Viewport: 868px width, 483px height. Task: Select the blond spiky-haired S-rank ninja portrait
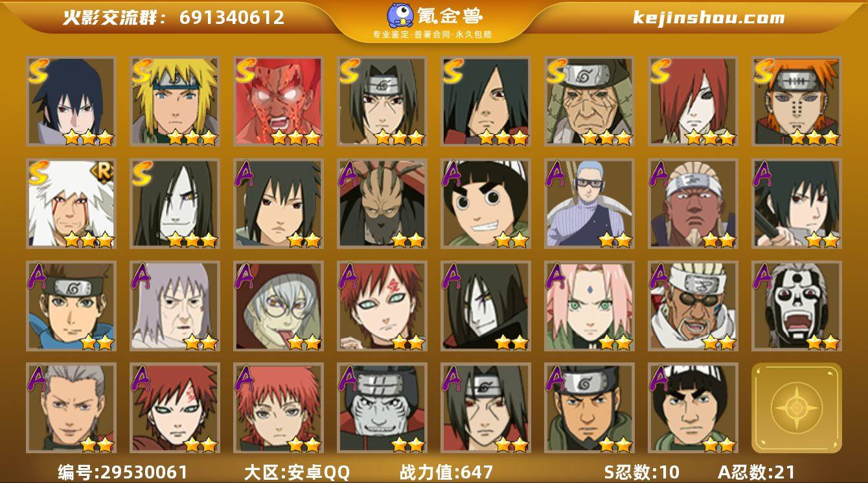175,101
